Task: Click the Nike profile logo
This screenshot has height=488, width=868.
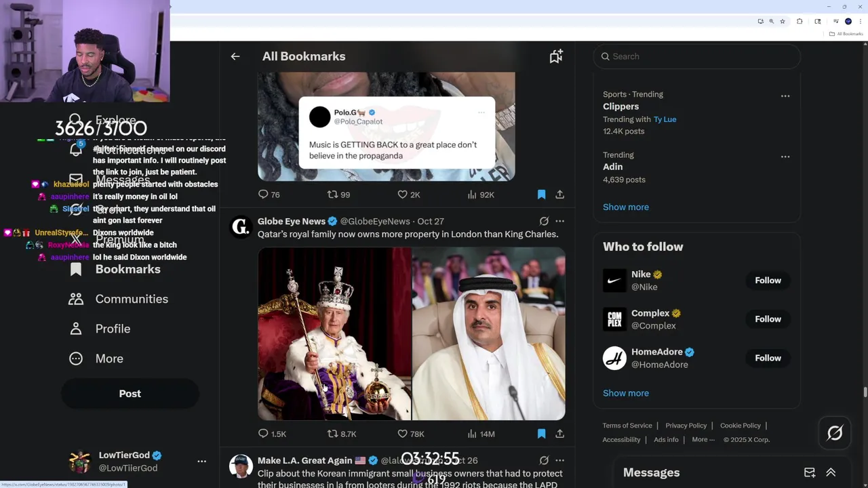Action: pos(614,280)
